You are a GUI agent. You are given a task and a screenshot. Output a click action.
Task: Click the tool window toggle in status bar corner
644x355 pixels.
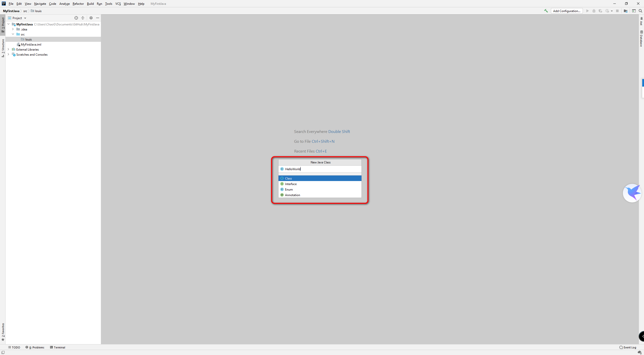3,352
